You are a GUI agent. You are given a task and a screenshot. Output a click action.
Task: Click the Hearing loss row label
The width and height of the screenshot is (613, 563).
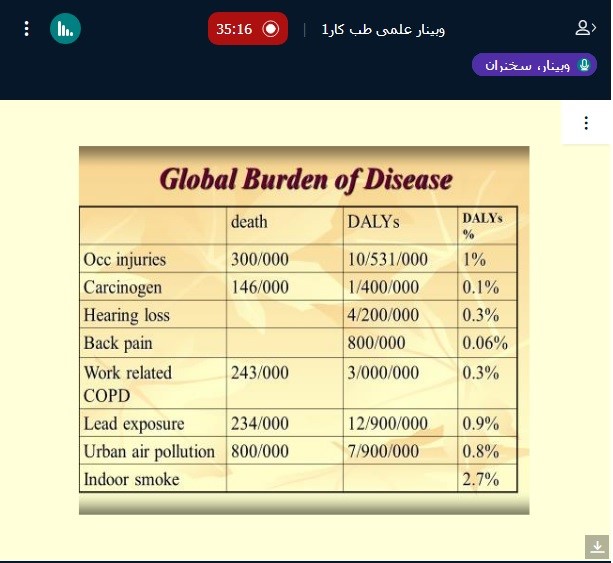coord(127,315)
